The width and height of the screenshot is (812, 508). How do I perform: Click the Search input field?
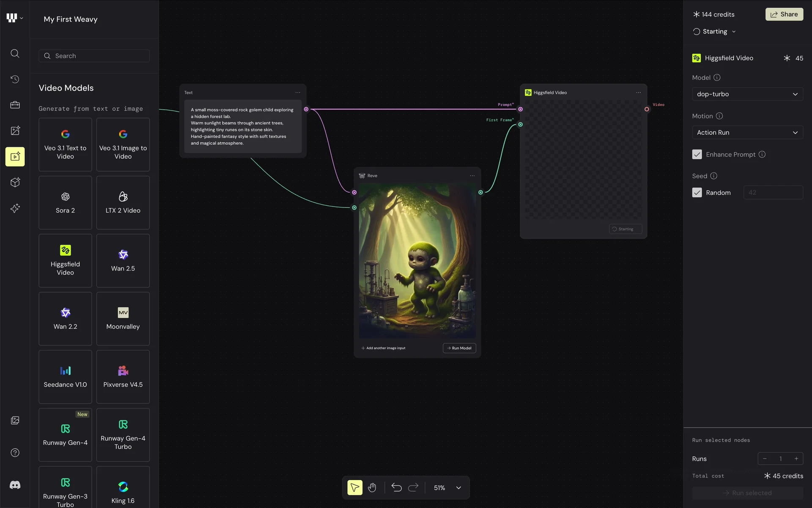94,56
